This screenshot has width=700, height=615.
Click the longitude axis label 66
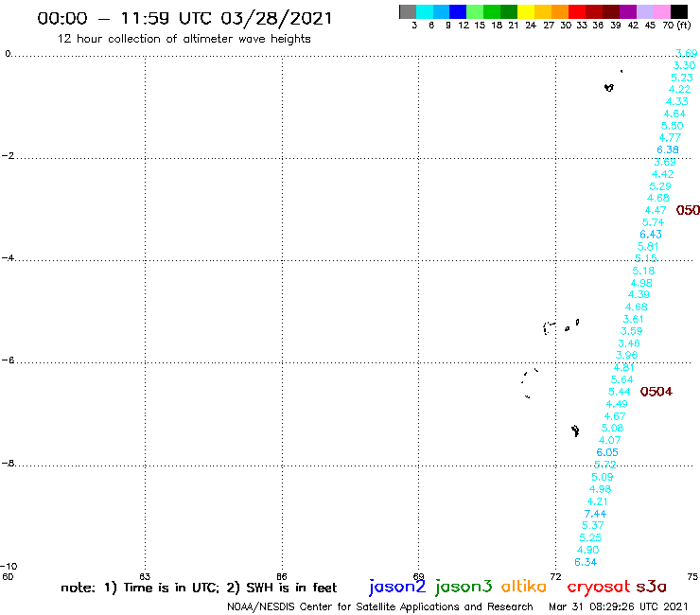[x=282, y=576]
